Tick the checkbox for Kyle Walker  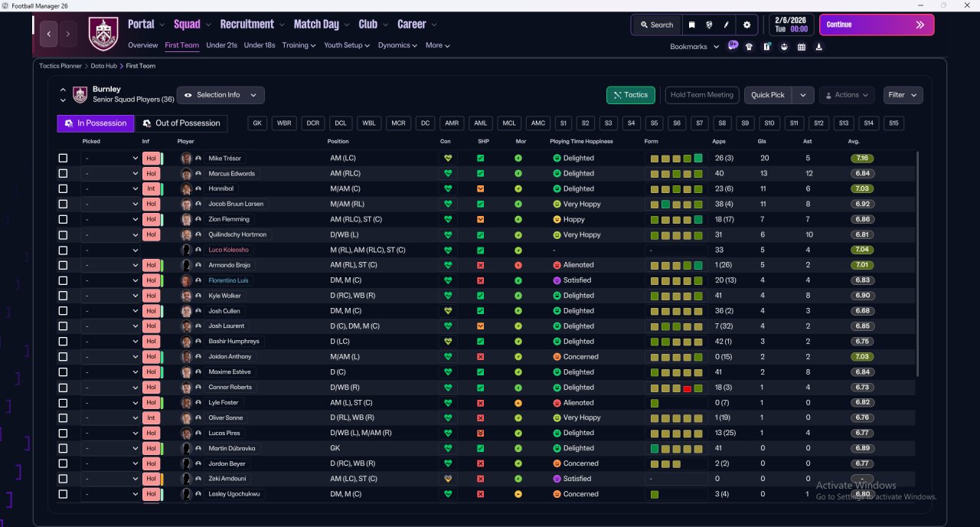pyautogui.click(x=63, y=296)
